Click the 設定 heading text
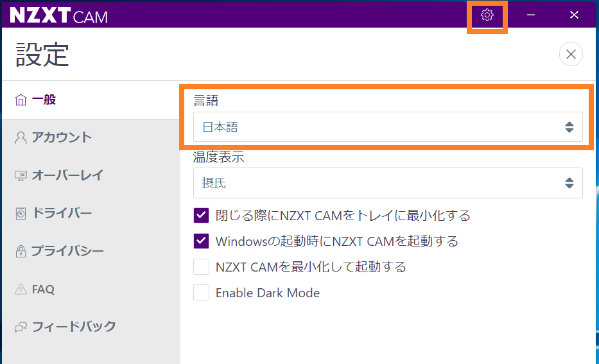This screenshot has width=599, height=364. pos(42,54)
